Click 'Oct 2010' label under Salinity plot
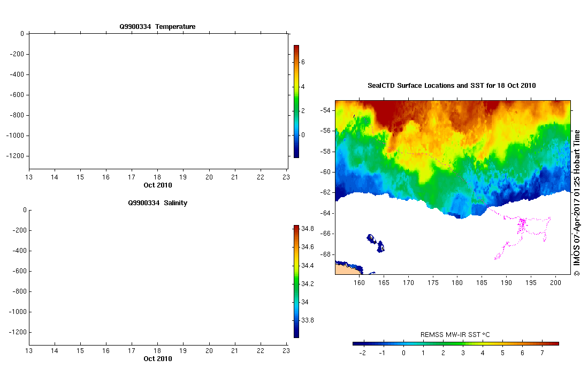The height and width of the screenshot is (375, 588). click(157, 359)
